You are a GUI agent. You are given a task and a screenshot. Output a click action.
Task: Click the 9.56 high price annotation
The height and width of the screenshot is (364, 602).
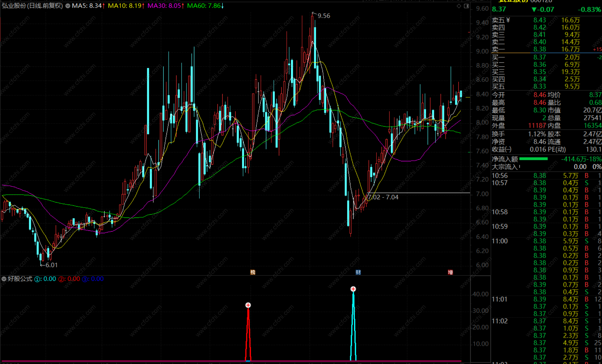tap(323, 16)
